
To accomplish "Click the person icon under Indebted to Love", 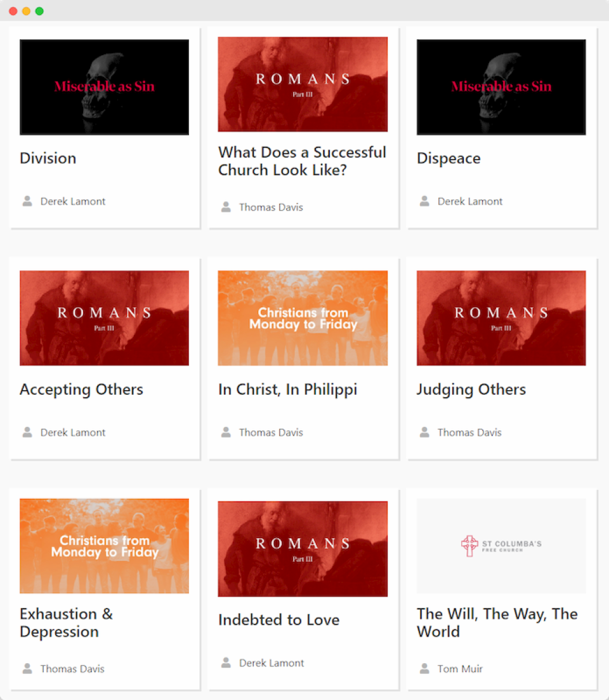I will (x=226, y=663).
